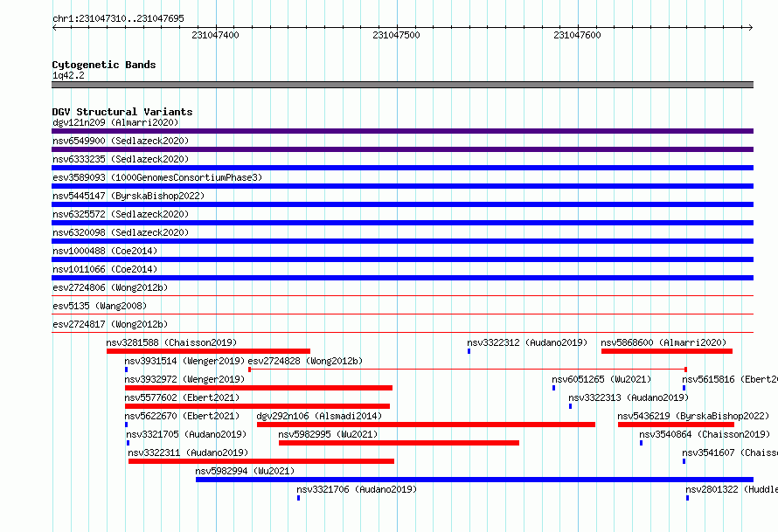Click the nsv3541607 blue marker
Viewport: 778px width, 532px height.
684,461
